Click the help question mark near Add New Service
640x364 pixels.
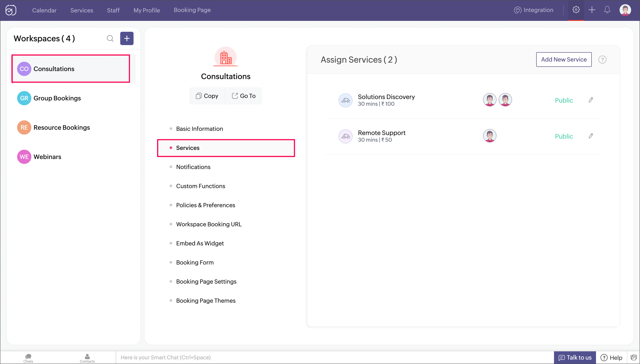602,60
